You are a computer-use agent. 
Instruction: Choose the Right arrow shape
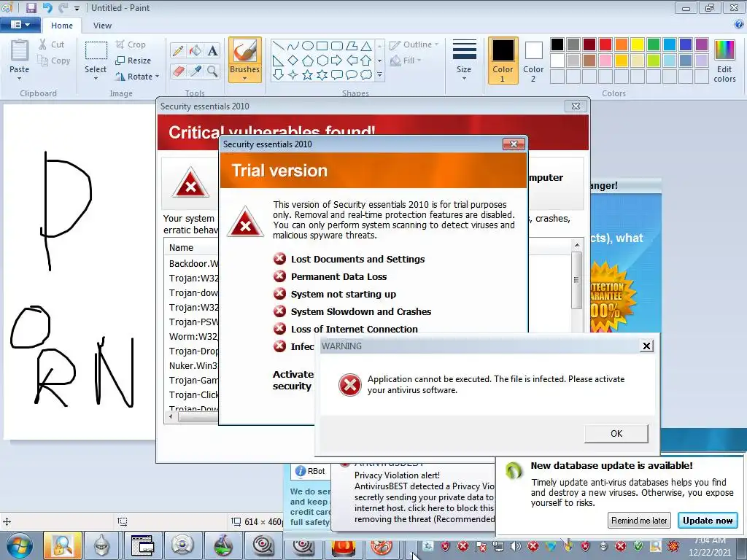coord(337,61)
